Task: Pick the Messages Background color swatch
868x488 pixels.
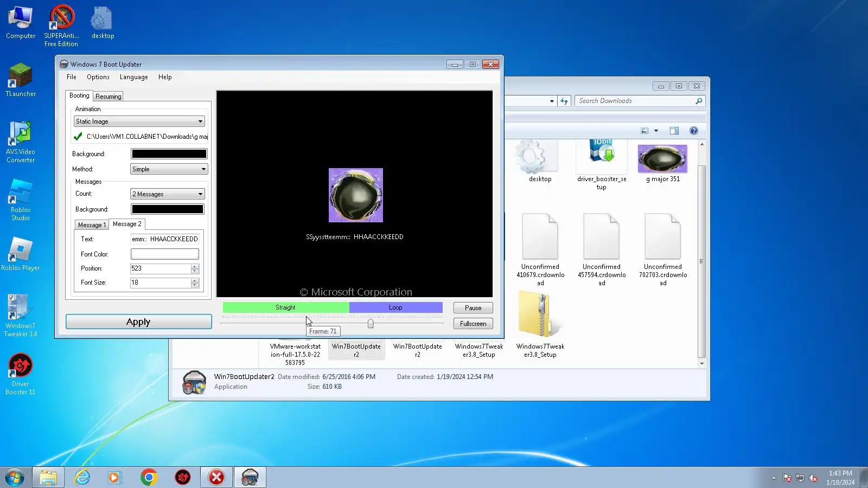Action: click(168, 209)
